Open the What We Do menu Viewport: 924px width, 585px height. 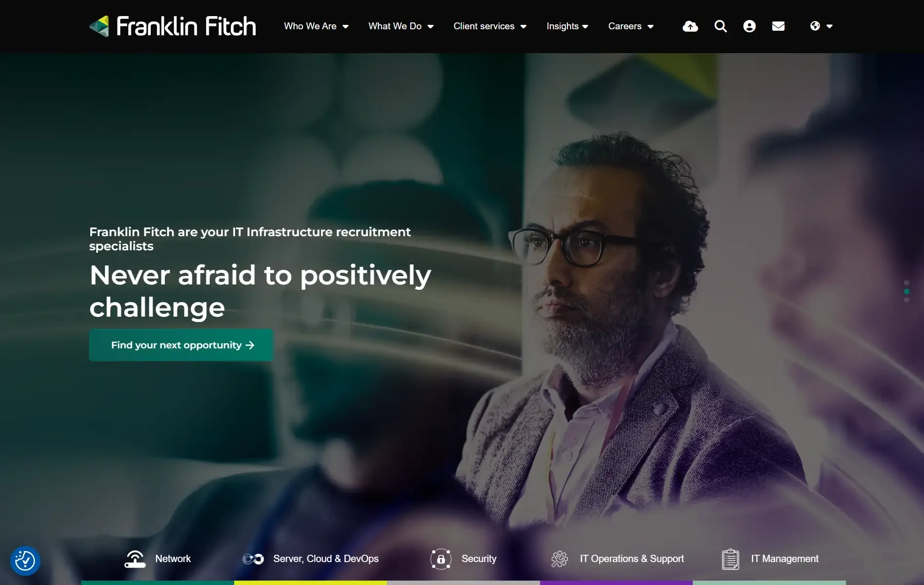point(401,26)
